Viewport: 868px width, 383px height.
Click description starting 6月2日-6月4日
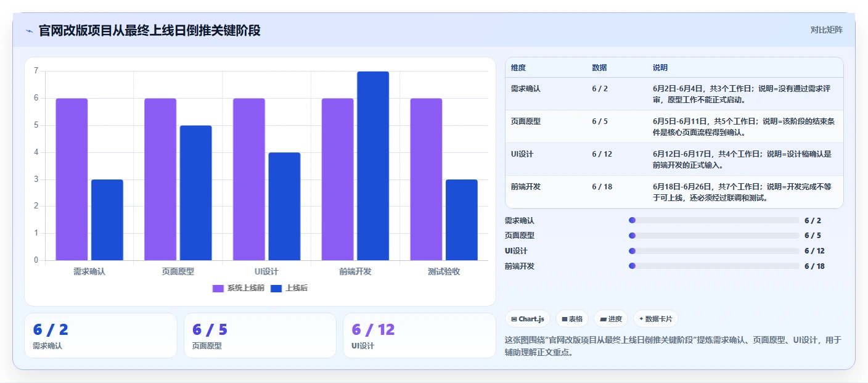click(744, 94)
